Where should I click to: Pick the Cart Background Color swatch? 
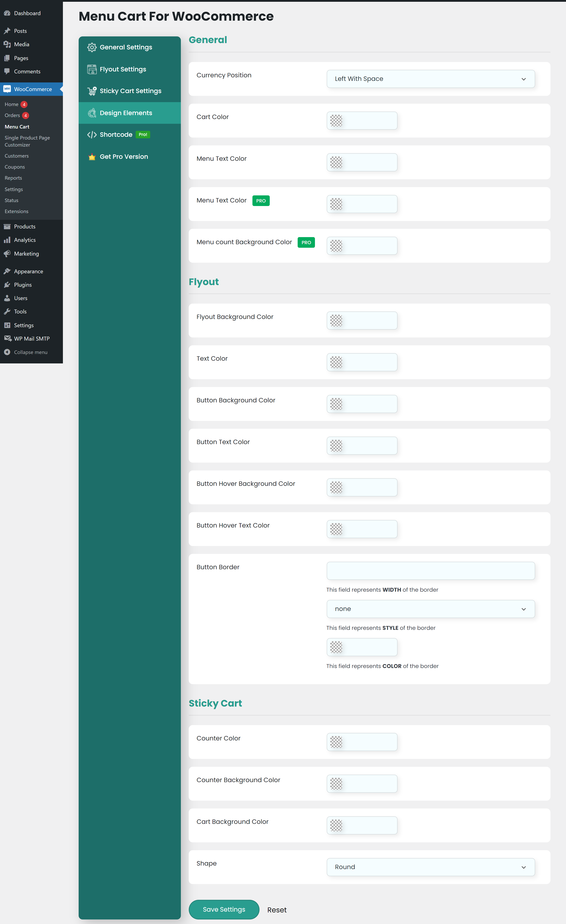coord(336,825)
